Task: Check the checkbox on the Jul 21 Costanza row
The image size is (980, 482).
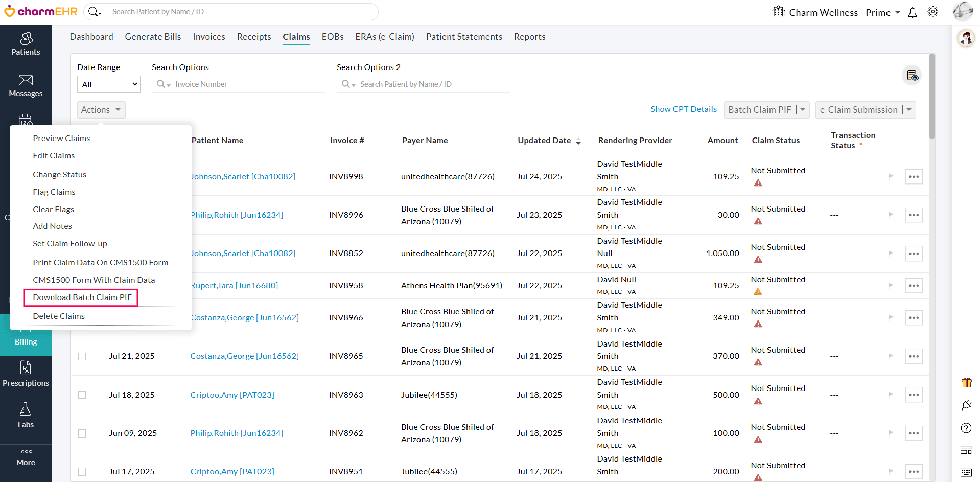Action: pos(82,356)
